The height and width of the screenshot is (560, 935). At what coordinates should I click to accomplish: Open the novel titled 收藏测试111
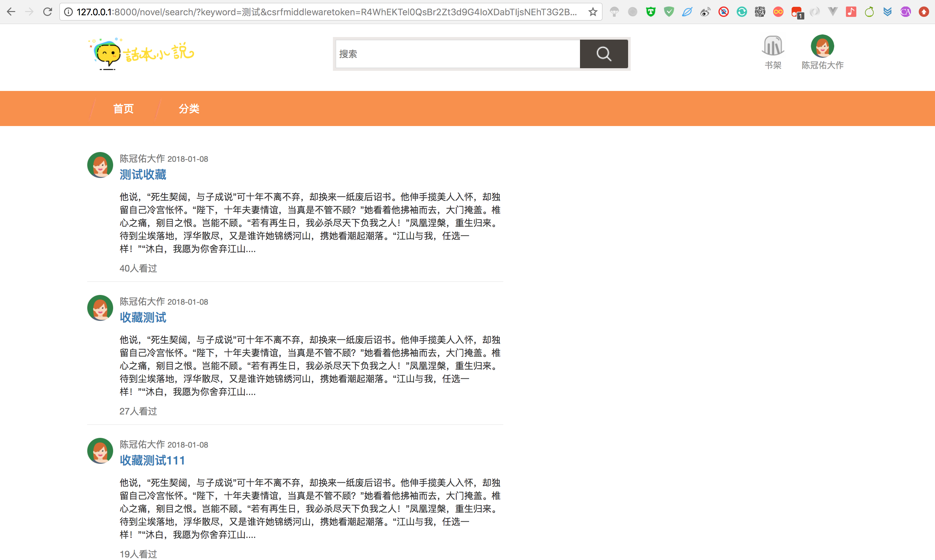point(152,460)
